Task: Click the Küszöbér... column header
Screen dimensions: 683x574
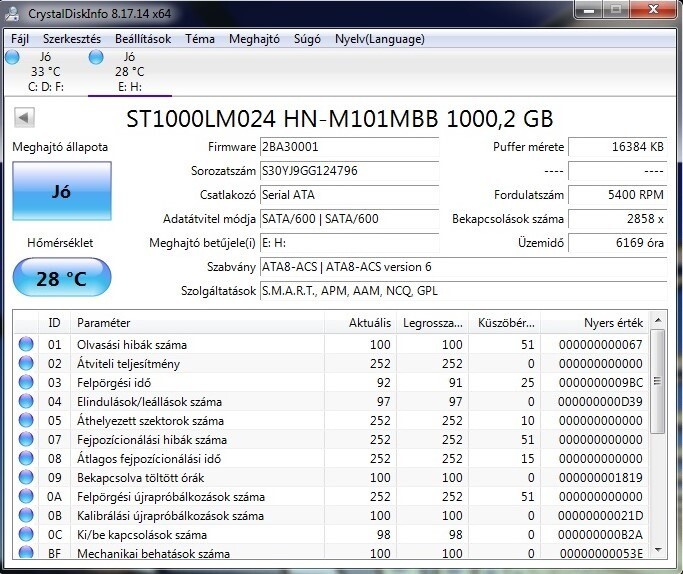Action: [x=504, y=323]
